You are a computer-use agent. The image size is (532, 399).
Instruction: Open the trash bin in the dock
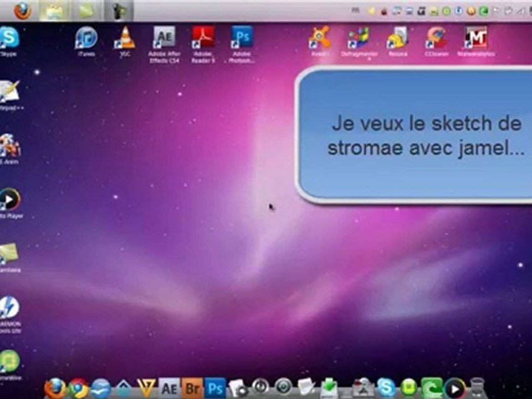[x=478, y=388]
